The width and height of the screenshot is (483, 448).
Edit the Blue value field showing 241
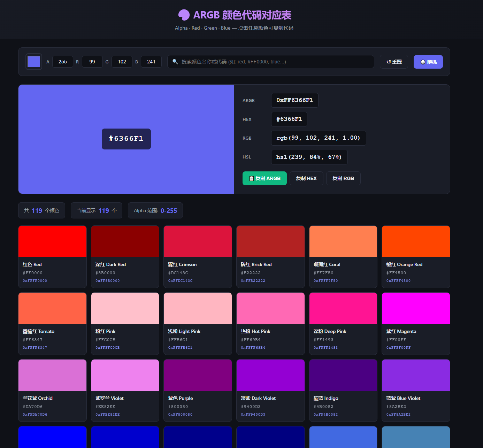[x=151, y=62]
